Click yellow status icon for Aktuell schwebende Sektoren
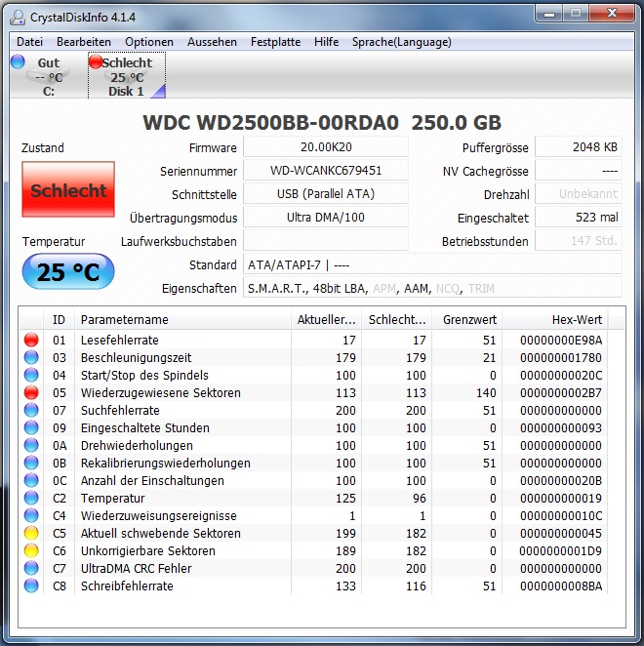 (31, 533)
